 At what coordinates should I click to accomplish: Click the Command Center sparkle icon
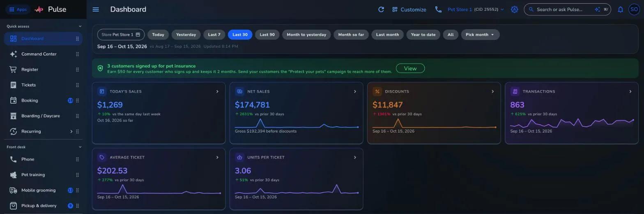pos(13,54)
